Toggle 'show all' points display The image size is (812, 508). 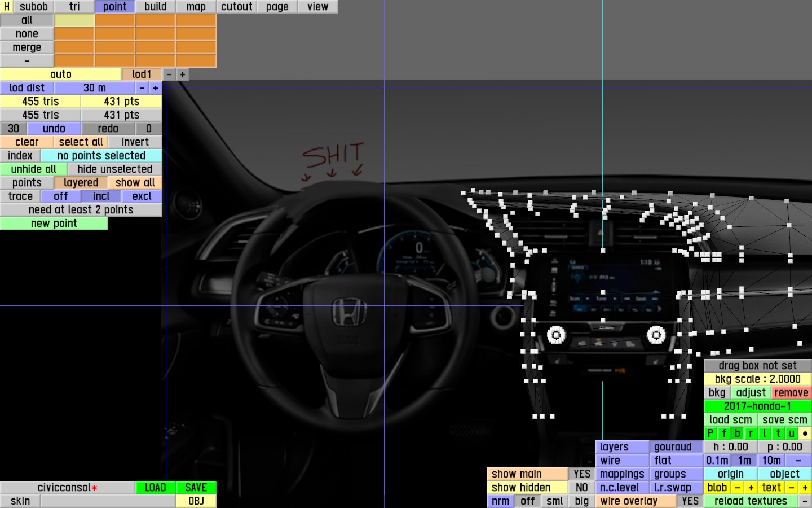tap(135, 183)
